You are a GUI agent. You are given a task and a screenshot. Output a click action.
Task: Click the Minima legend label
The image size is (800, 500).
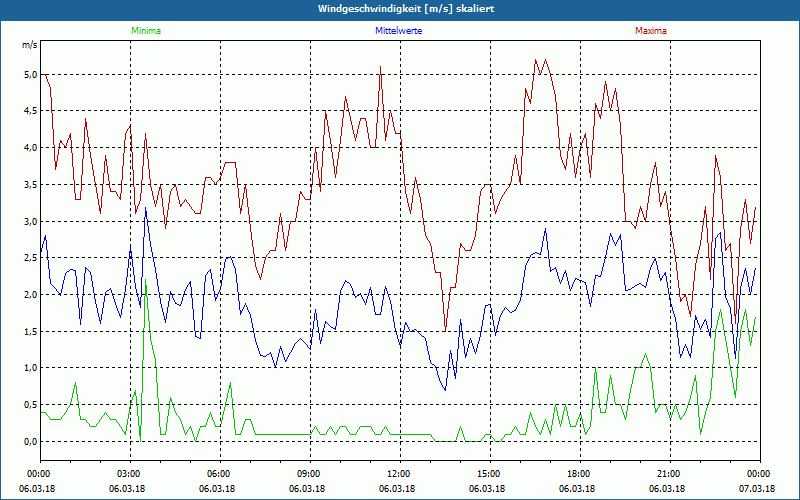tap(146, 31)
